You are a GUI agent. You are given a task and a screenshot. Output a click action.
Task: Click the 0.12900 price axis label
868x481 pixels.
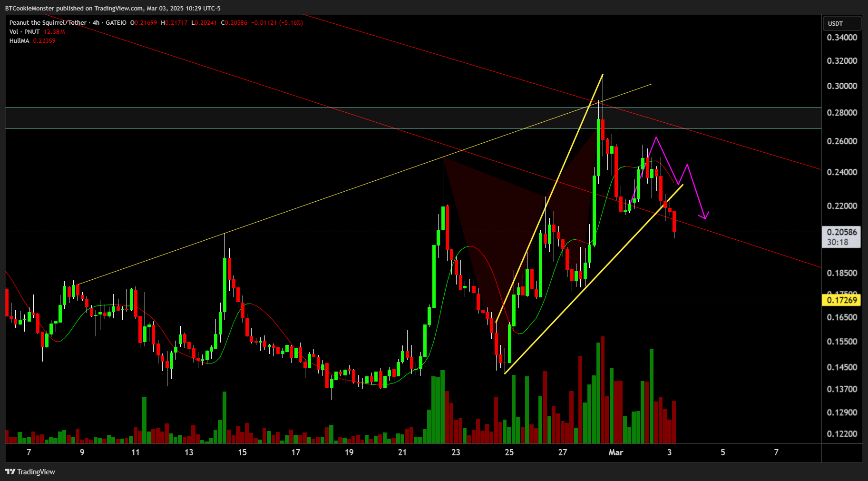click(x=842, y=412)
